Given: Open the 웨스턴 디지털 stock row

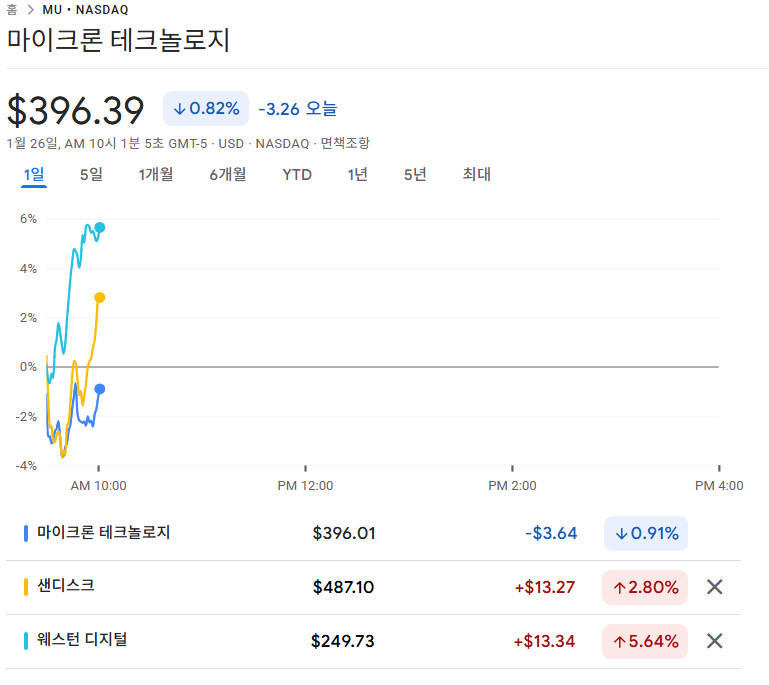Looking at the screenshot, I should (x=82, y=641).
